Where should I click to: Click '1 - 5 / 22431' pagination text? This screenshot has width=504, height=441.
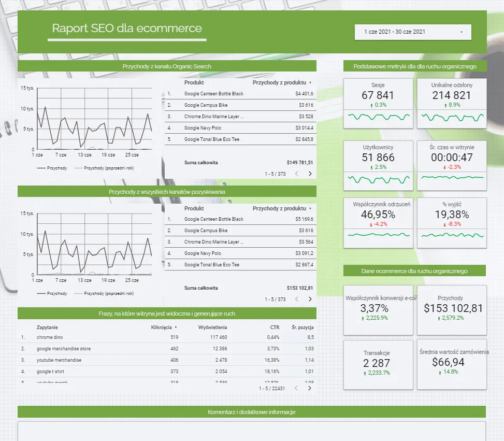[271, 389]
